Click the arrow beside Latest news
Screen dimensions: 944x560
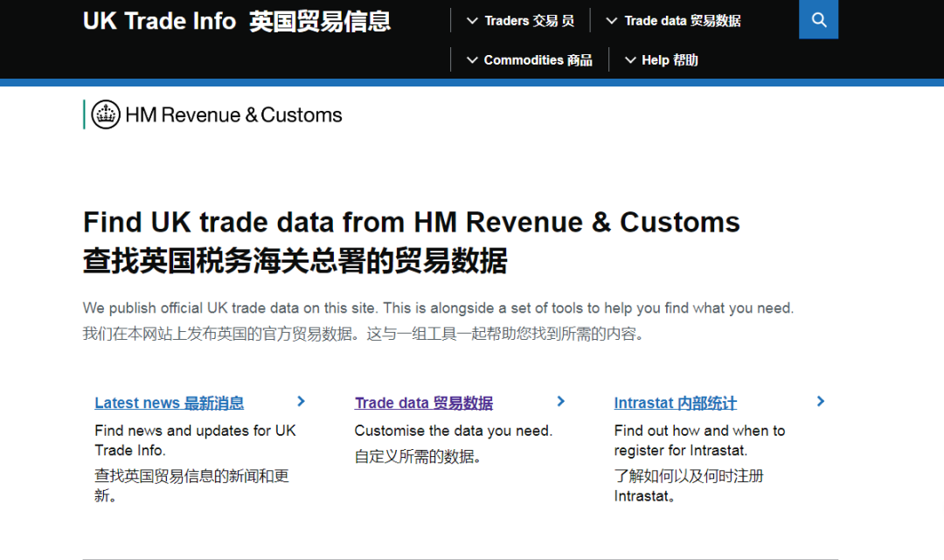coord(301,401)
